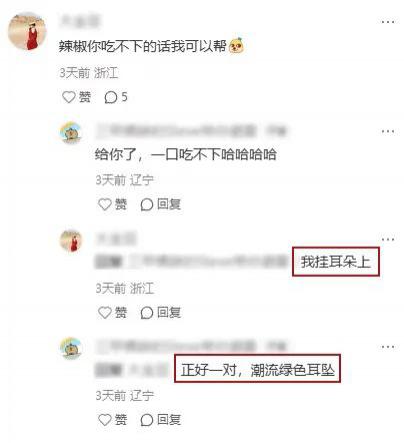Open the 5 replies bubble on top comment
Screen dimensions: 404x443
[x=116, y=97]
